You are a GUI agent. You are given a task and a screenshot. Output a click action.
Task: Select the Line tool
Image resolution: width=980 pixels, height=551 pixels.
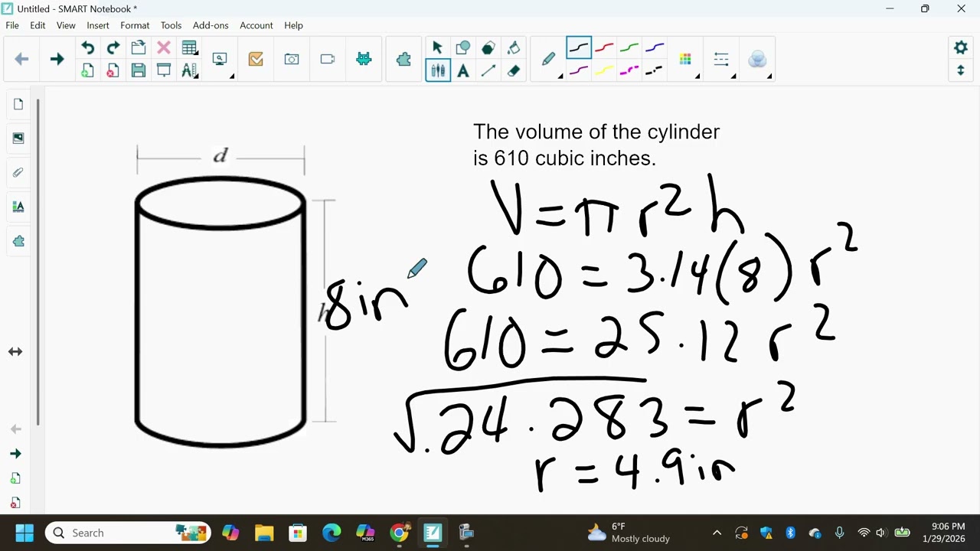[488, 71]
